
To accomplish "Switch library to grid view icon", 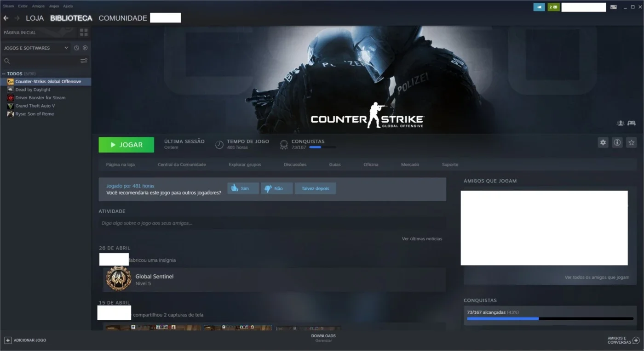I will [x=84, y=32].
